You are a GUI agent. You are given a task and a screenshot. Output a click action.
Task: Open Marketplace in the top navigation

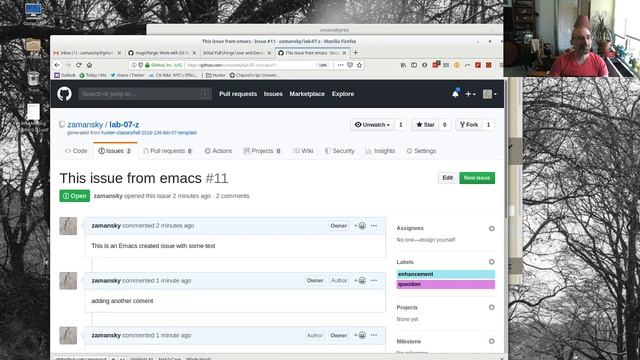[307, 94]
